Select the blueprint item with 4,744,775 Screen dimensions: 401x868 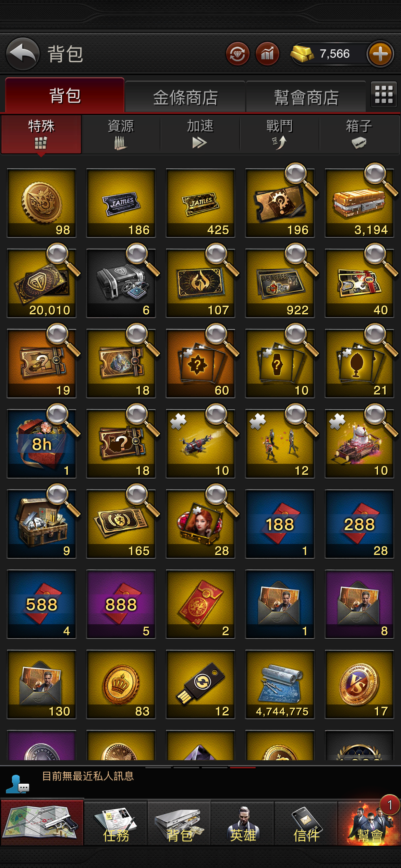pos(280,684)
